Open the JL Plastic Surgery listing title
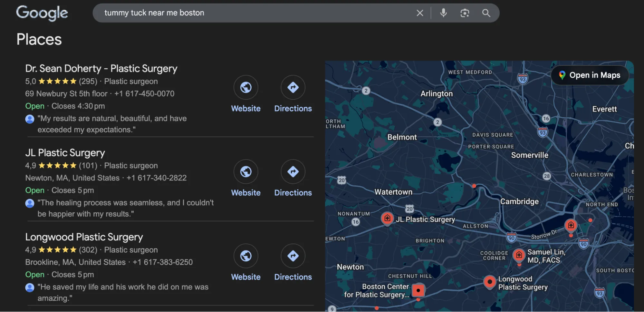Viewport: 644px width, 312px height. click(x=65, y=153)
